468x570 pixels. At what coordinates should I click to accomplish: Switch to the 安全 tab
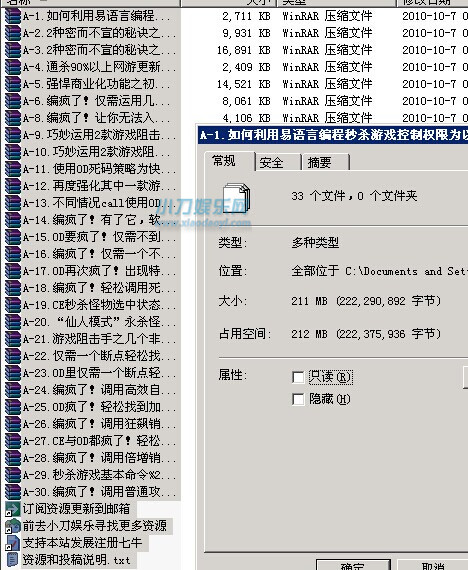tap(278, 162)
